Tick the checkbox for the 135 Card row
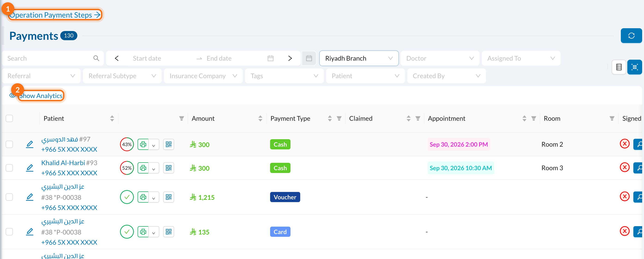Image resolution: width=644 pixels, height=259 pixels. click(x=9, y=232)
